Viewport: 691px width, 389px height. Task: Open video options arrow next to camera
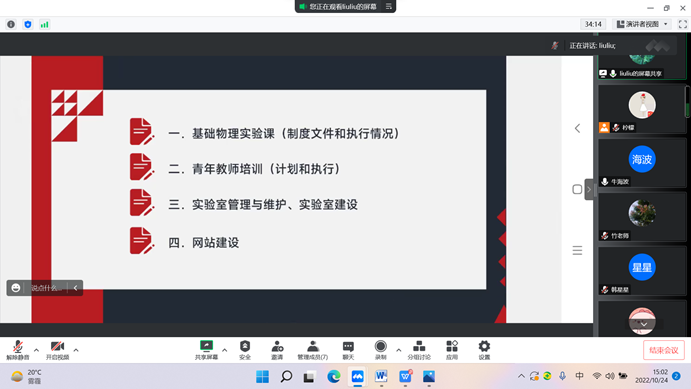click(x=76, y=350)
